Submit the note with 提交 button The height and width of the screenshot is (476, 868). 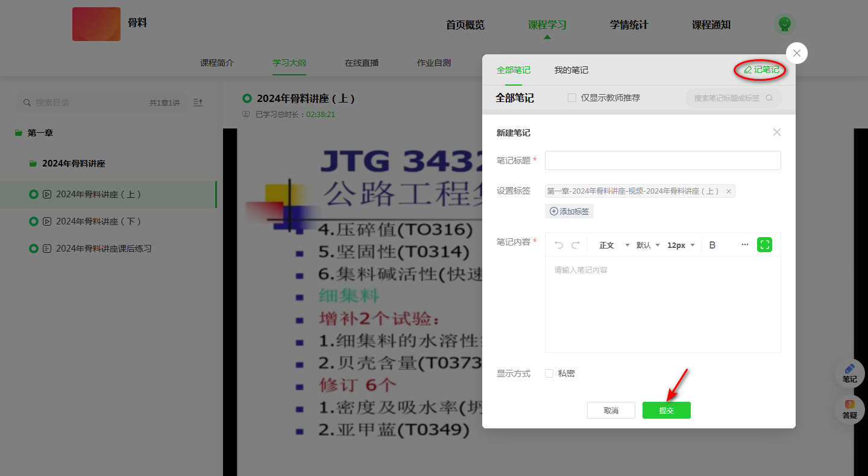click(666, 410)
